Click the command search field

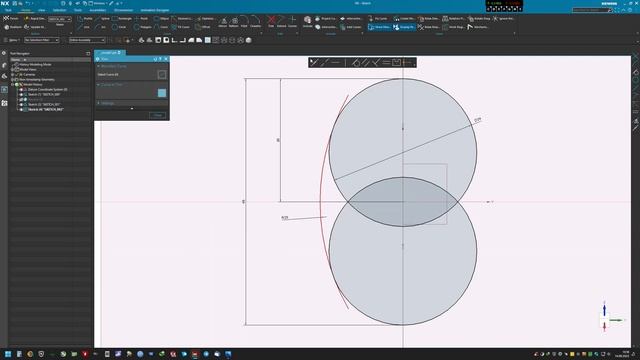[592, 10]
